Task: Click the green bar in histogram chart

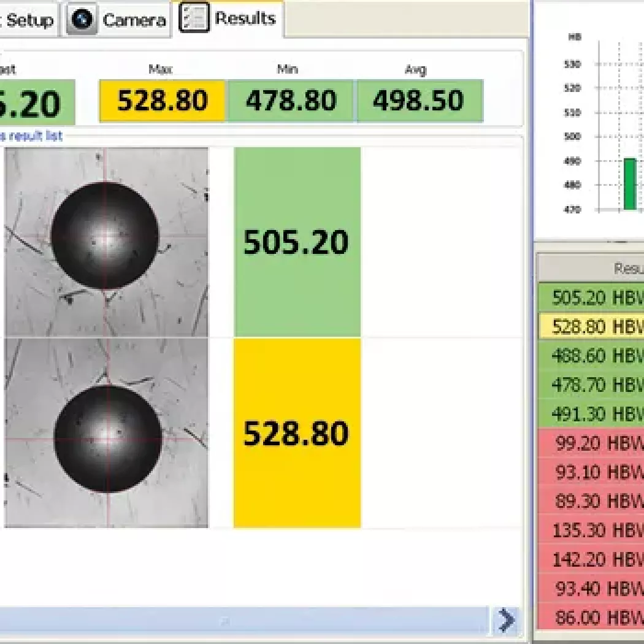Action: click(629, 184)
